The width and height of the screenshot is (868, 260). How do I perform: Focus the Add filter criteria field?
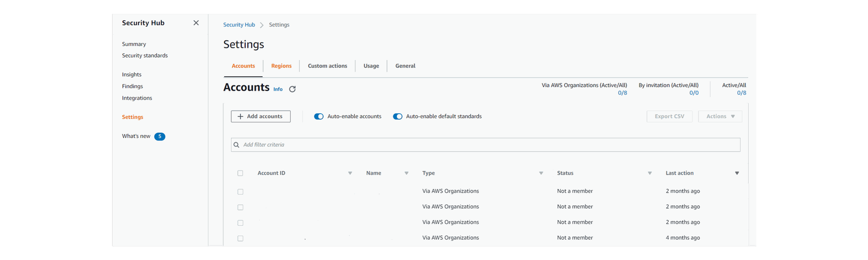pos(486,145)
